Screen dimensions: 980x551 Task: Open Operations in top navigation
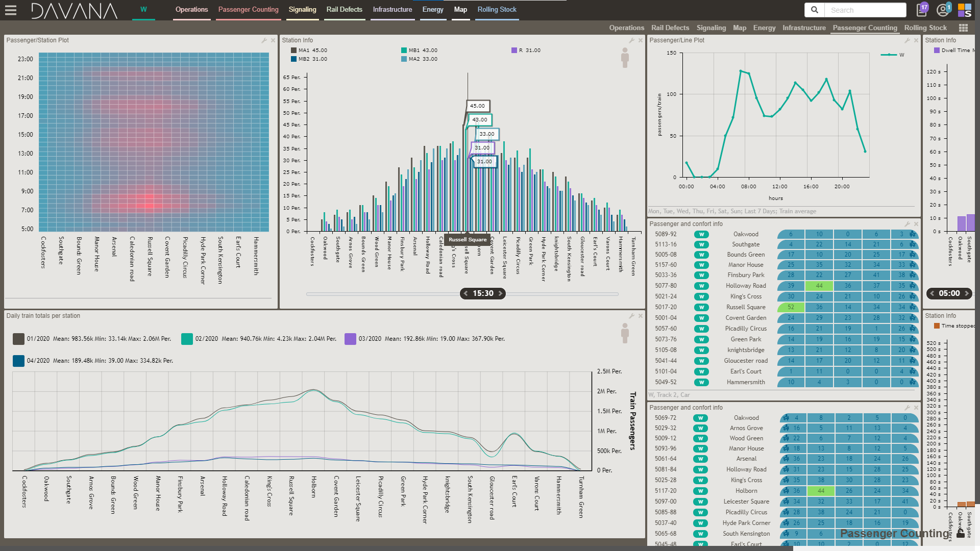coord(191,10)
